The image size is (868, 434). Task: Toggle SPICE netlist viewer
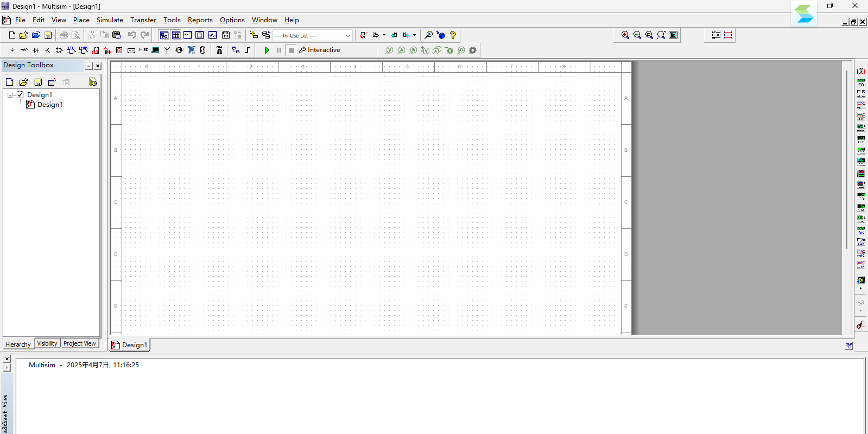188,35
